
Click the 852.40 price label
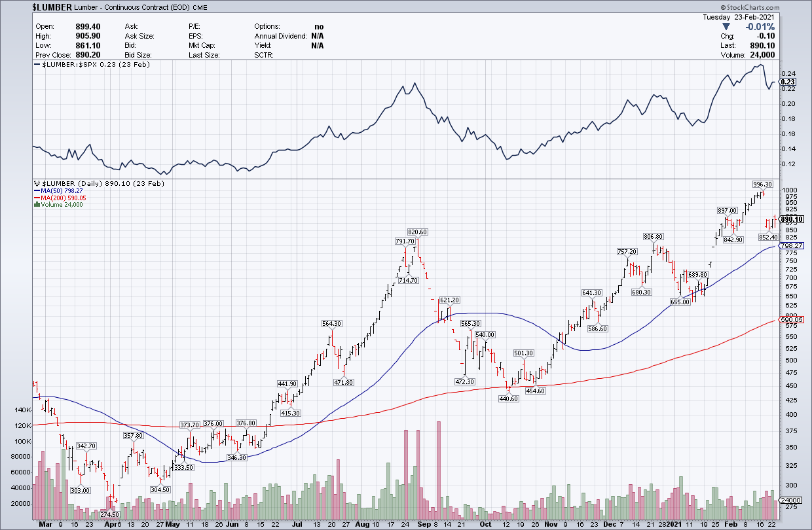point(768,237)
